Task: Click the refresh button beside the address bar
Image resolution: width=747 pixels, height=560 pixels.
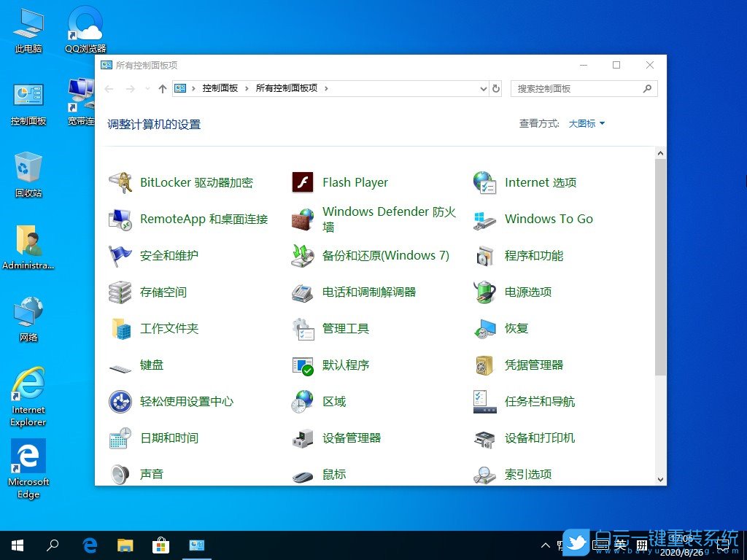Action: [x=497, y=88]
